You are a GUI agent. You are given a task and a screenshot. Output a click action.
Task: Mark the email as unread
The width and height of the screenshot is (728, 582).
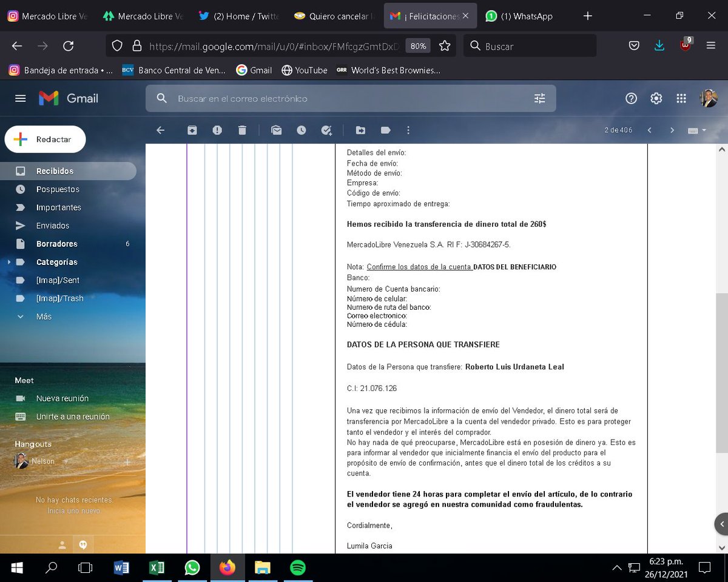pos(277,130)
